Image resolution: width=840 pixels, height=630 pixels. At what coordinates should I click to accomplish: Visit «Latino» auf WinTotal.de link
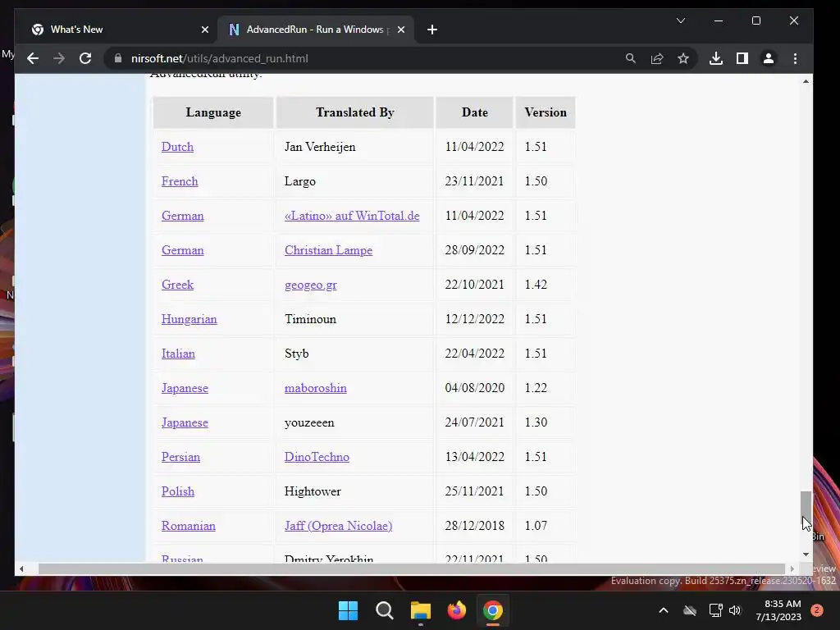point(352,216)
